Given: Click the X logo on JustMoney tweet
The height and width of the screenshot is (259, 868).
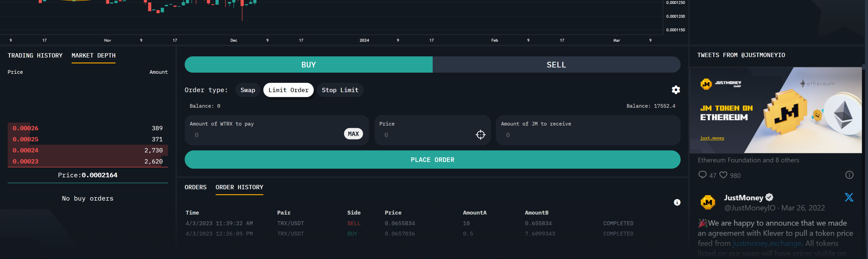Looking at the screenshot, I should 849,197.
